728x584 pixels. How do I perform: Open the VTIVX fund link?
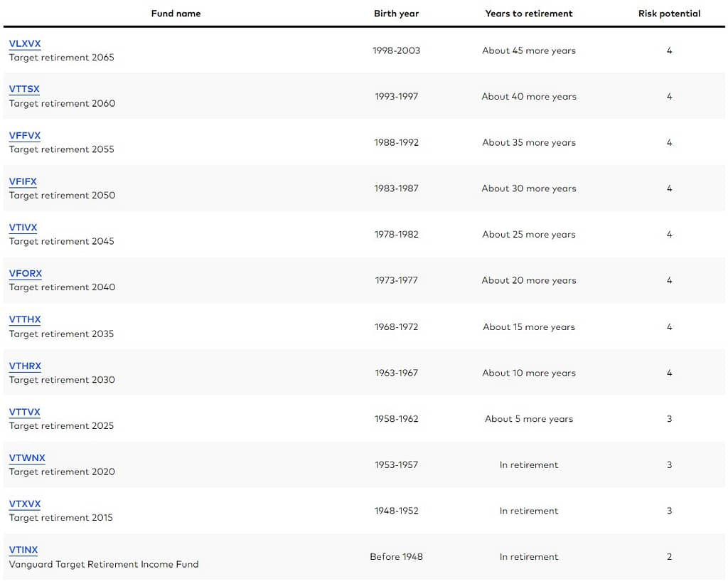[23, 227]
